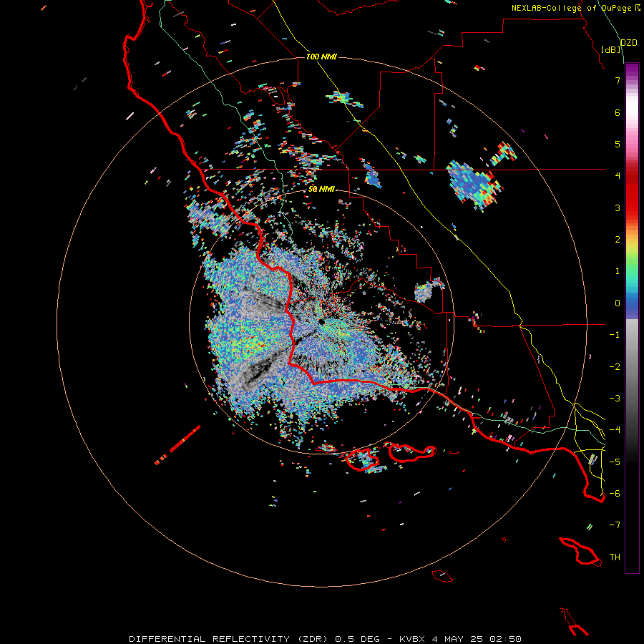The width and height of the screenshot is (644, 644).
Task: Click the product title caption at the bottom
Action: (326, 639)
